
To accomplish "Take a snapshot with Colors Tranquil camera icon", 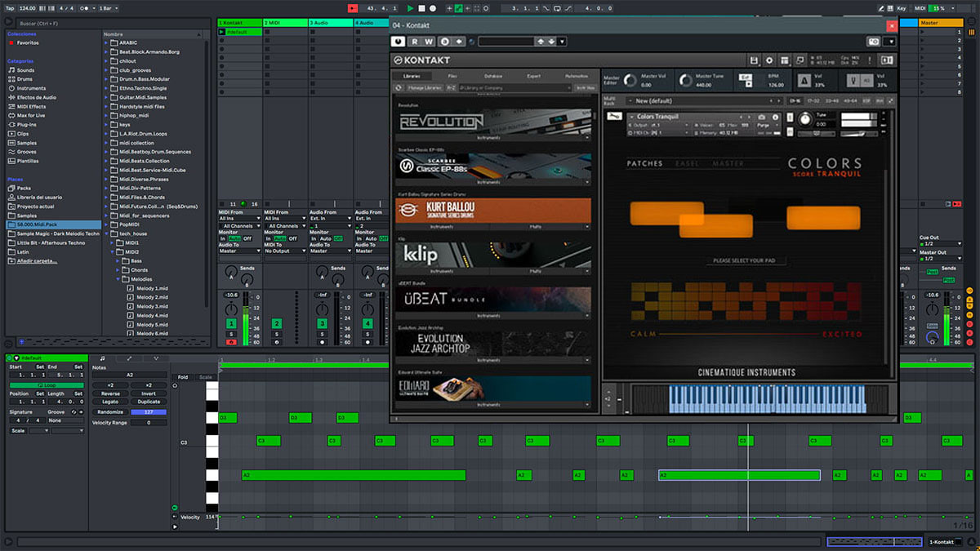I will tap(762, 117).
